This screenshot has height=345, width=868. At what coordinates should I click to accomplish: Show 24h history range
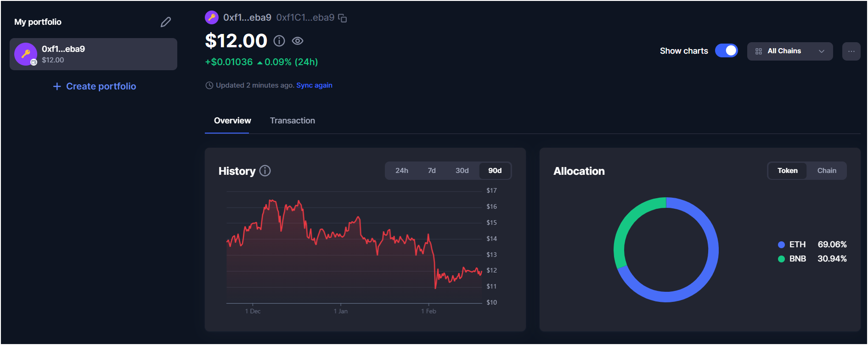[x=402, y=170]
